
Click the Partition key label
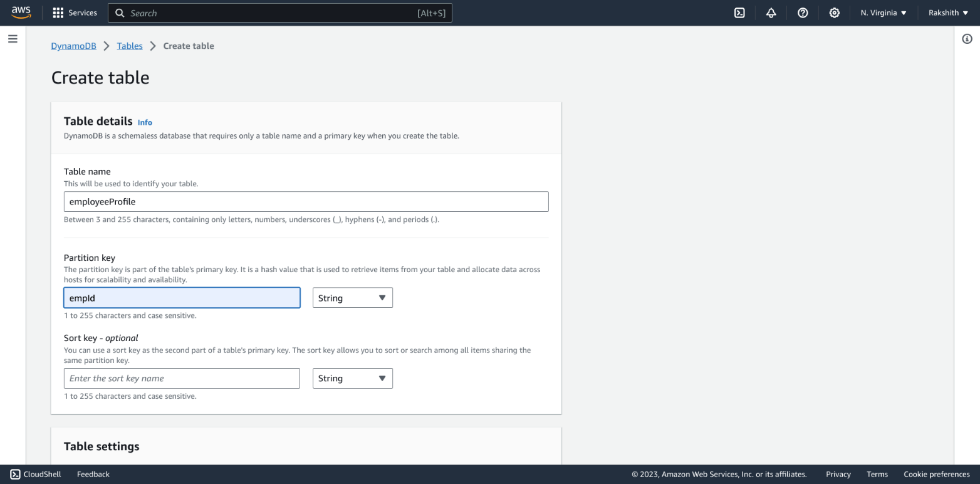(x=90, y=258)
